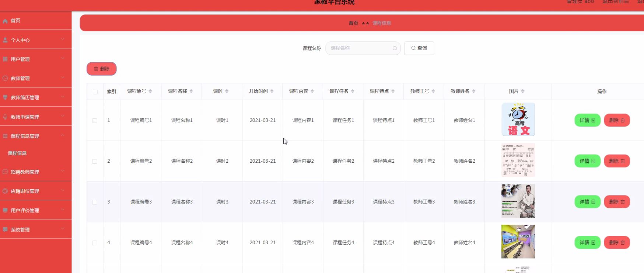
Task: Expand 系统管理 chevron
Action: click(x=63, y=228)
